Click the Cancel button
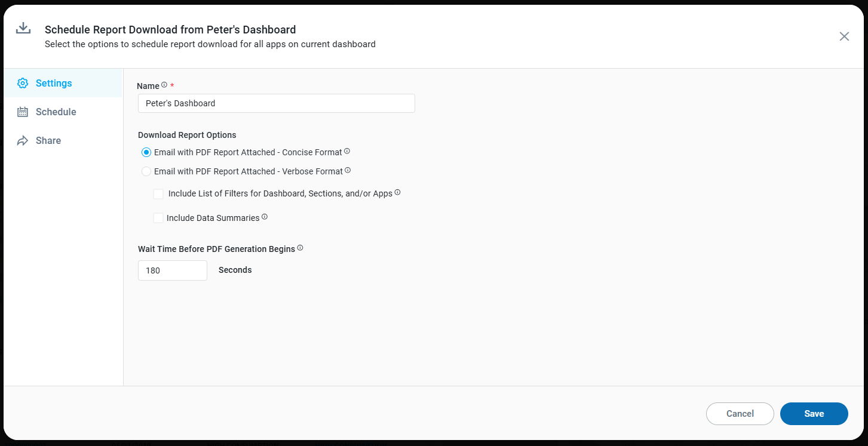Viewport: 868px width, 446px height. click(740, 414)
